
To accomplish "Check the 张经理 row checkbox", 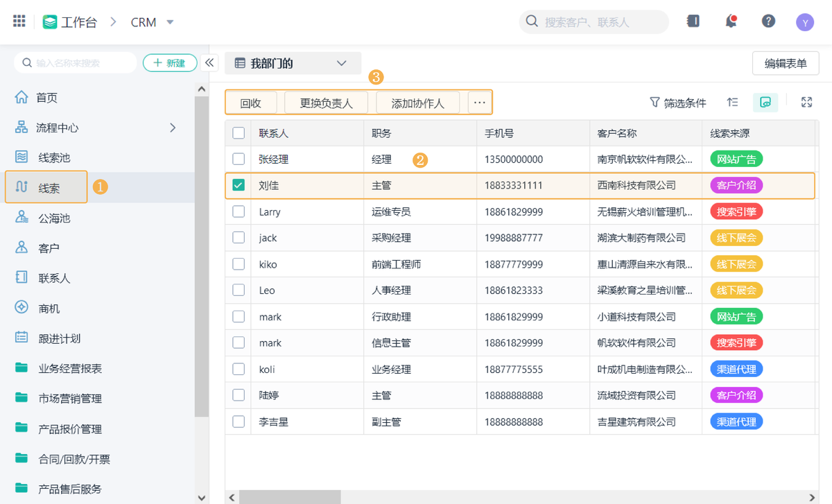I will [239, 159].
